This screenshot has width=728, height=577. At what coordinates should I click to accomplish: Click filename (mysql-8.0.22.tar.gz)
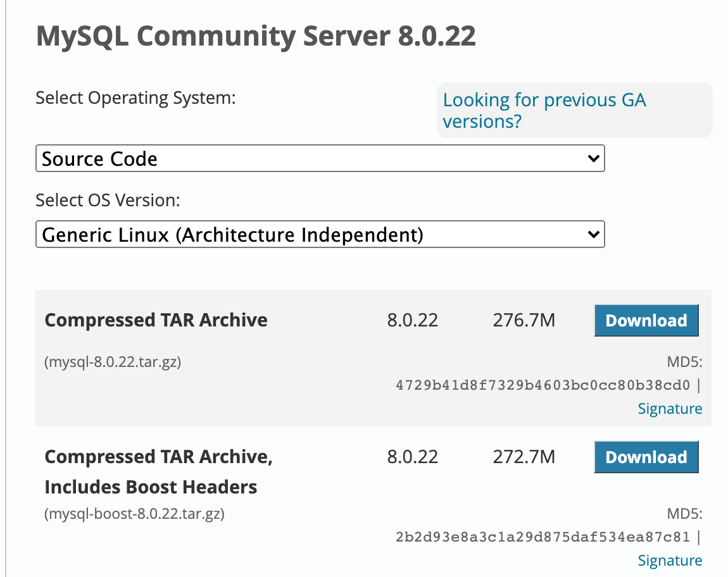113,362
